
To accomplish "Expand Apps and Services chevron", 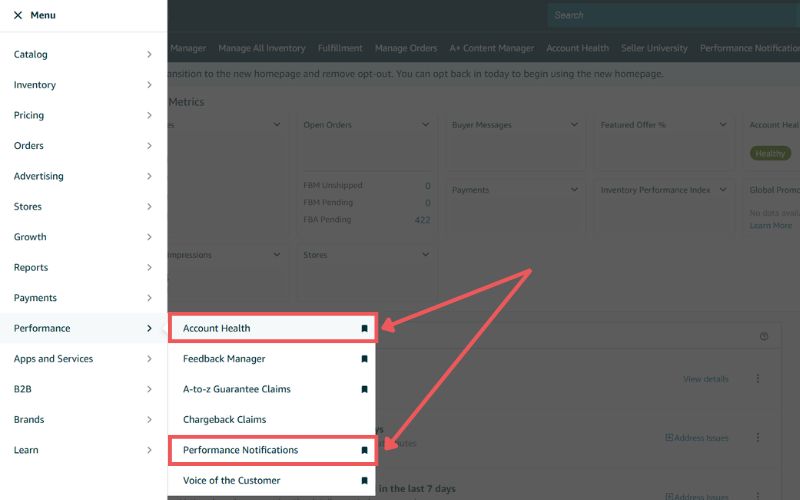I will 149,359.
